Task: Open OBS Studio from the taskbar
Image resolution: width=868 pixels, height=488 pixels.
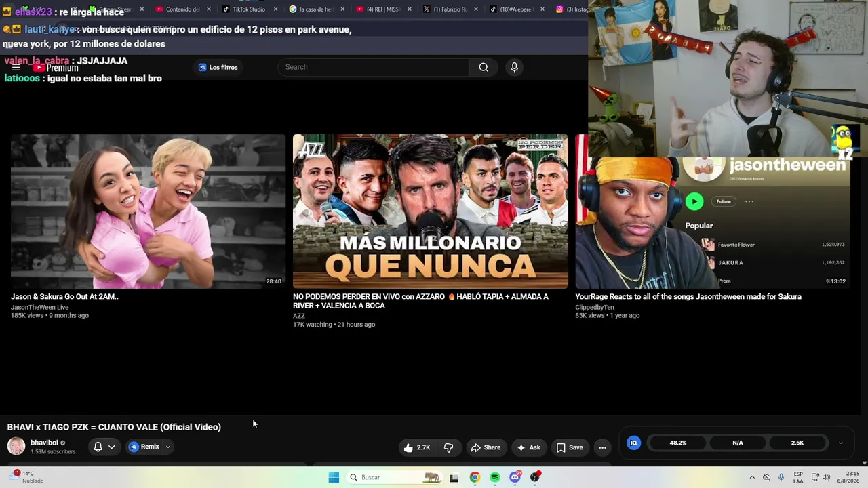Action: [x=535, y=477]
